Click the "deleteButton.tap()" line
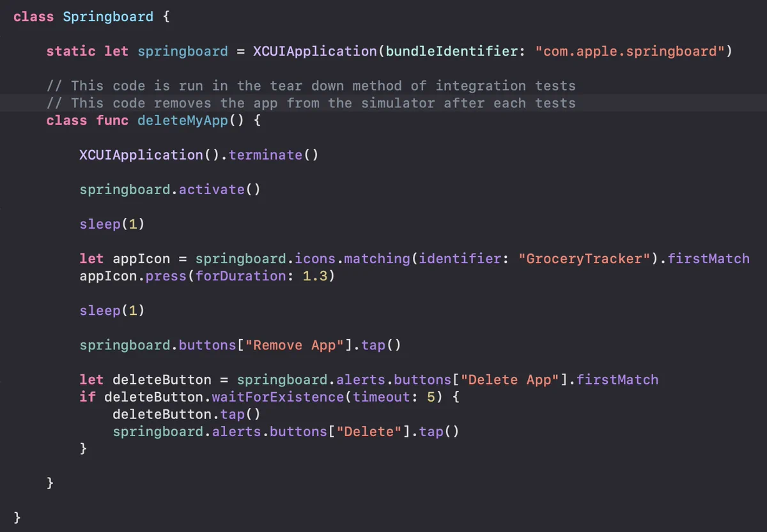This screenshot has height=532, width=767. click(x=187, y=414)
